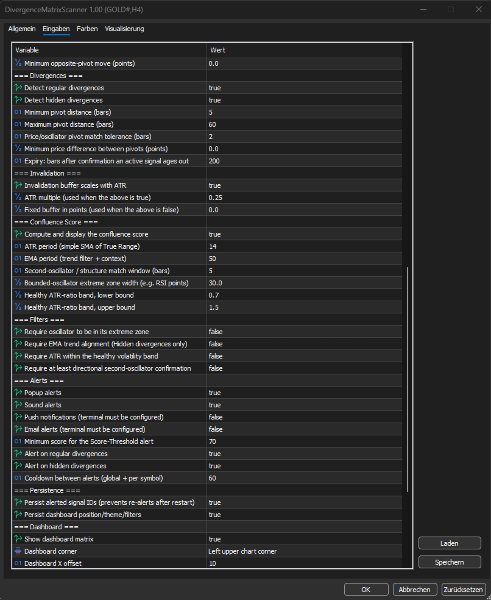Switch to the Allgemein tab
Image resolution: width=491 pixels, height=600 pixels.
click(22, 29)
